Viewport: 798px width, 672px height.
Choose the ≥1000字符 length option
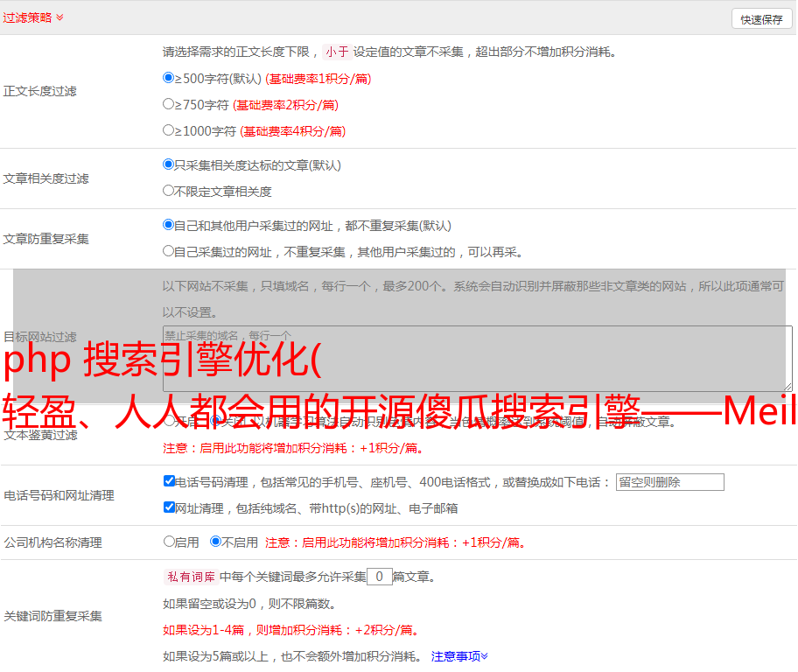[x=169, y=130]
